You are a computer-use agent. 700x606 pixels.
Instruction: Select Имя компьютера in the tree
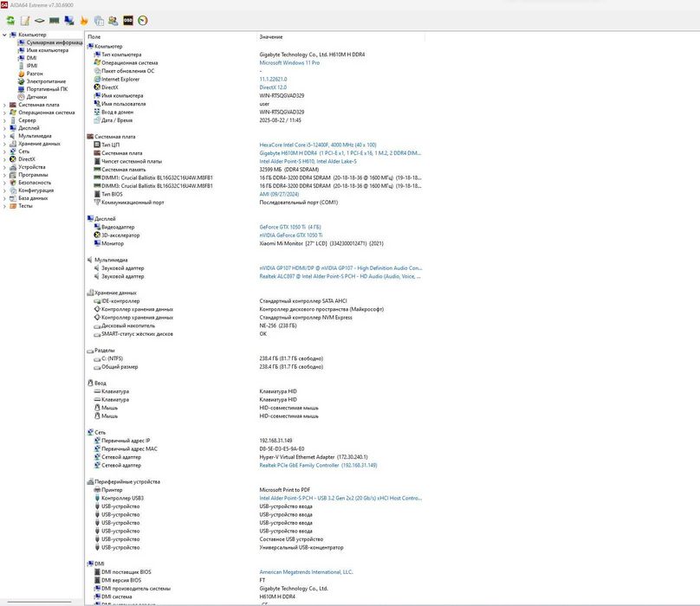(x=48, y=50)
